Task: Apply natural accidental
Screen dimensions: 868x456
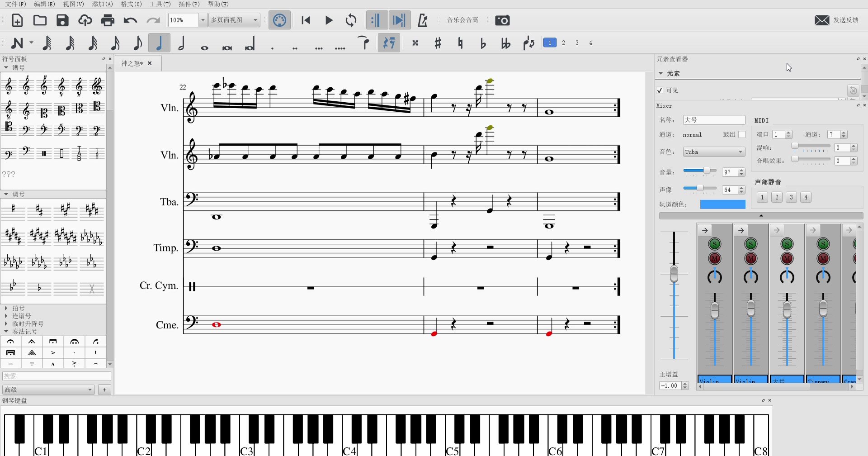Action: [x=460, y=43]
